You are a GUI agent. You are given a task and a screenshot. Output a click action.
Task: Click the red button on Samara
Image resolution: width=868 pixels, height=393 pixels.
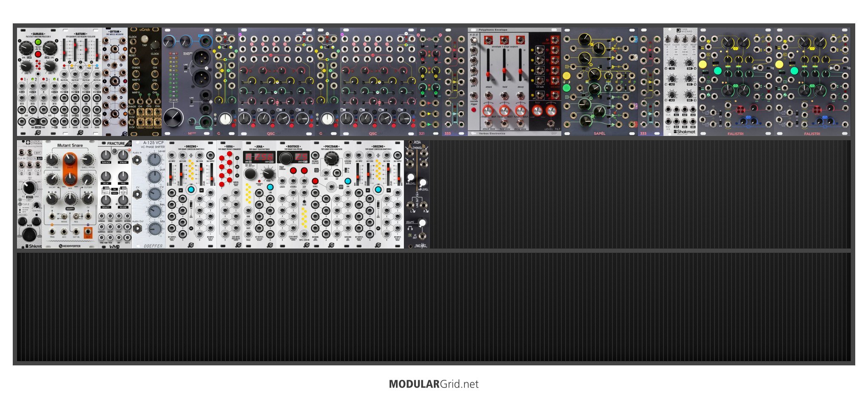point(38,54)
